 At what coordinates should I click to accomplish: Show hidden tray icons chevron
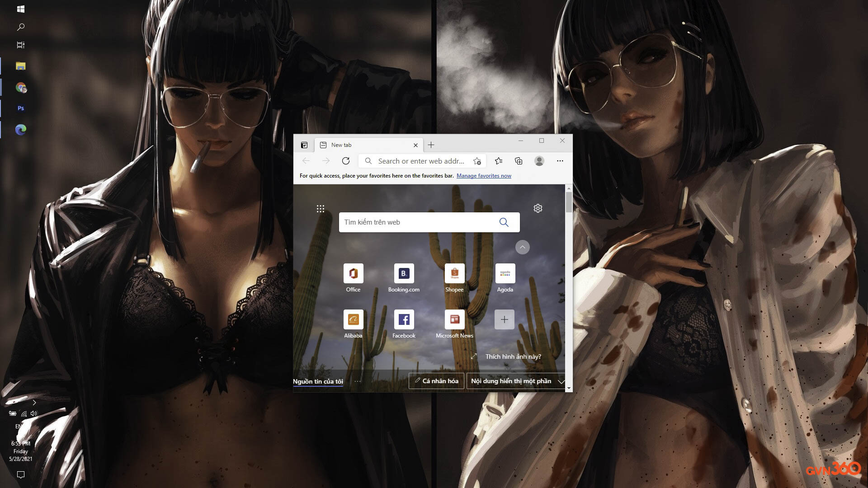(34, 403)
